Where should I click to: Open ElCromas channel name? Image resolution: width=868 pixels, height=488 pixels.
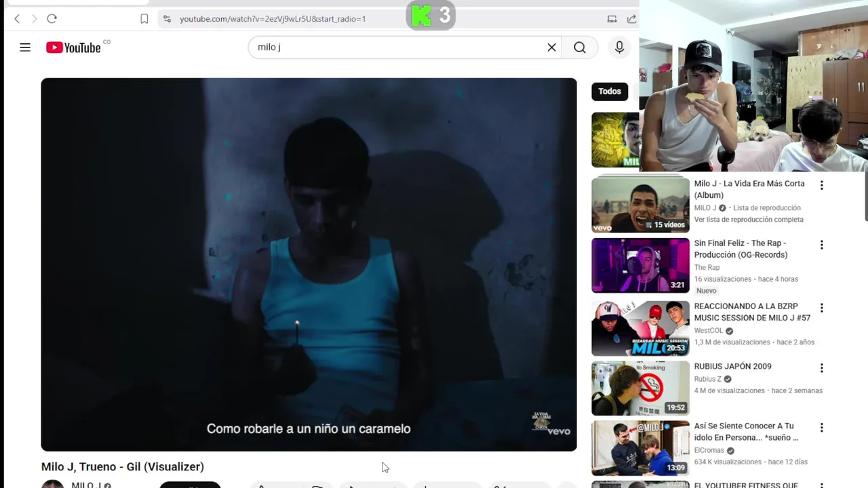click(x=709, y=451)
